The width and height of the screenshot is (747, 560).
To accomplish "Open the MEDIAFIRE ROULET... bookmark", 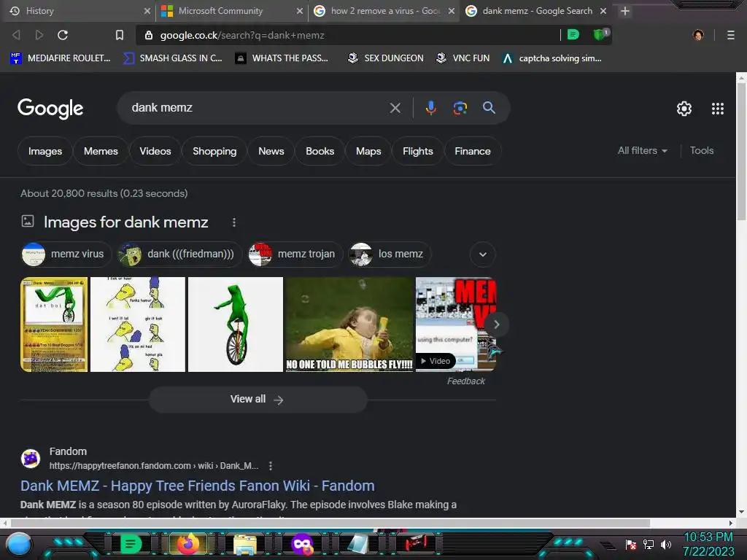I will (x=60, y=58).
